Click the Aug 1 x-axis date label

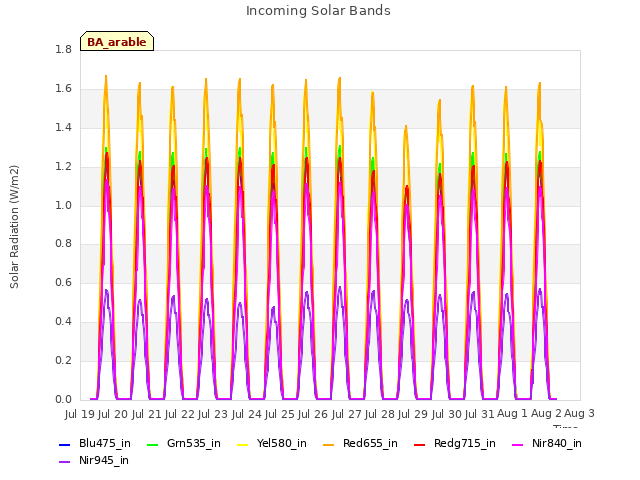(x=513, y=413)
